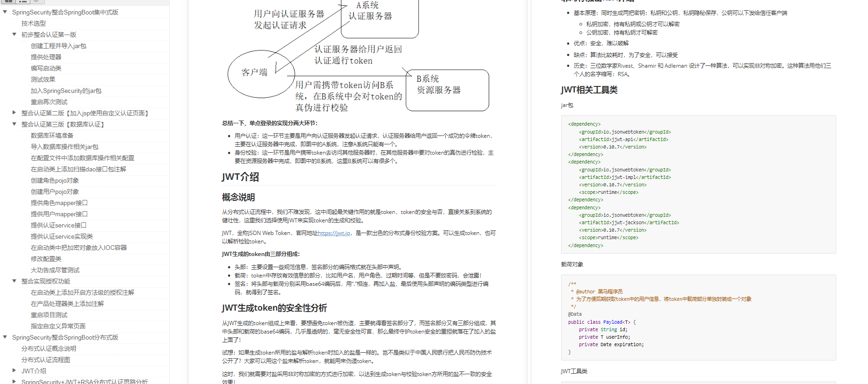The width and height of the screenshot is (868, 384).
Task: Click the 客户端 ellipse in the diagram
Action: (x=261, y=74)
